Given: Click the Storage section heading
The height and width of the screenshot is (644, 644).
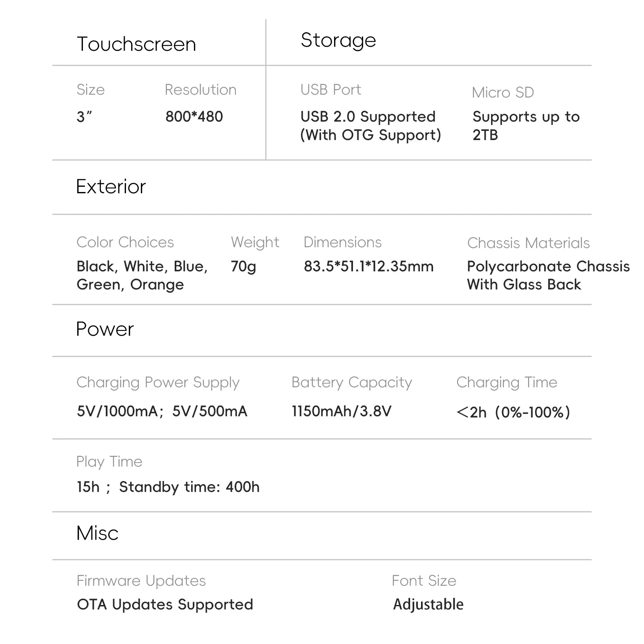Looking at the screenshot, I should pyautogui.click(x=338, y=40).
